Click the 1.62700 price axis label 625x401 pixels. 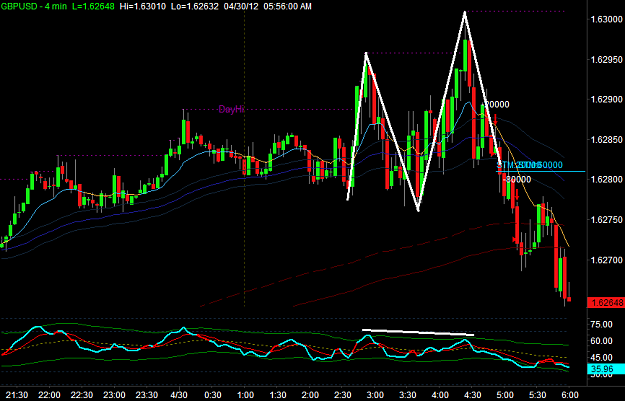[x=606, y=260]
